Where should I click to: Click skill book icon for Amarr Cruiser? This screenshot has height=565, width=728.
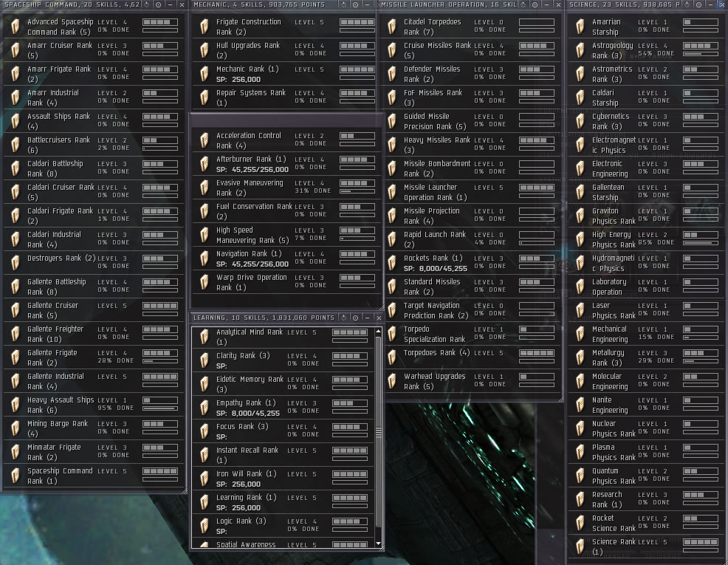[x=16, y=50]
